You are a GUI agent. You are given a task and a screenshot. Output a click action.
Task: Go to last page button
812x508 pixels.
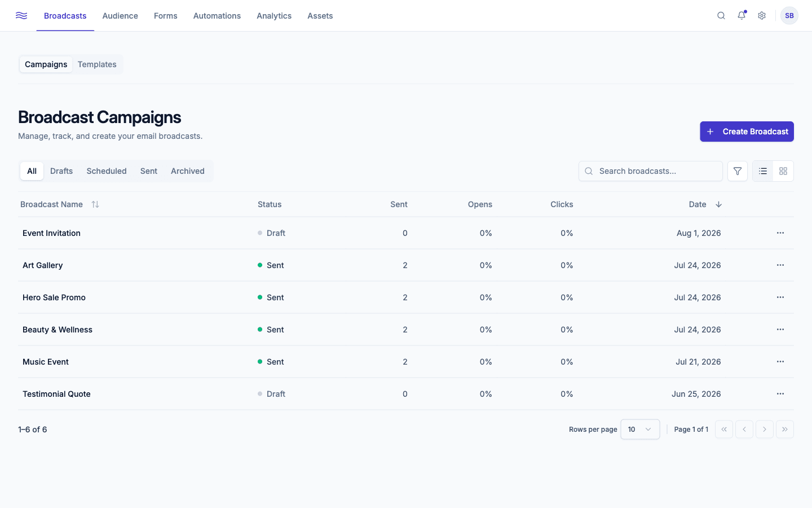click(x=785, y=430)
